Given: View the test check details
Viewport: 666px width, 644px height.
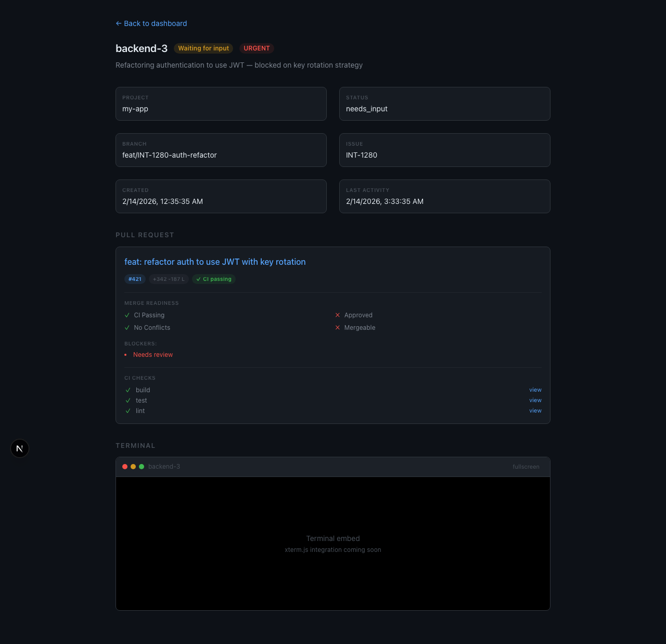Looking at the screenshot, I should click(x=535, y=401).
